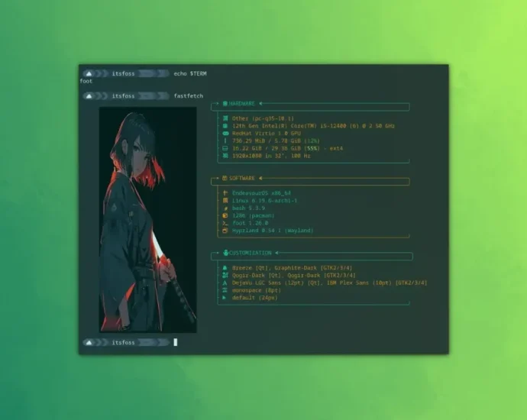Click the 'EndeavourOS x86_64' line
Viewport: 527px width, 420px height.
(261, 193)
